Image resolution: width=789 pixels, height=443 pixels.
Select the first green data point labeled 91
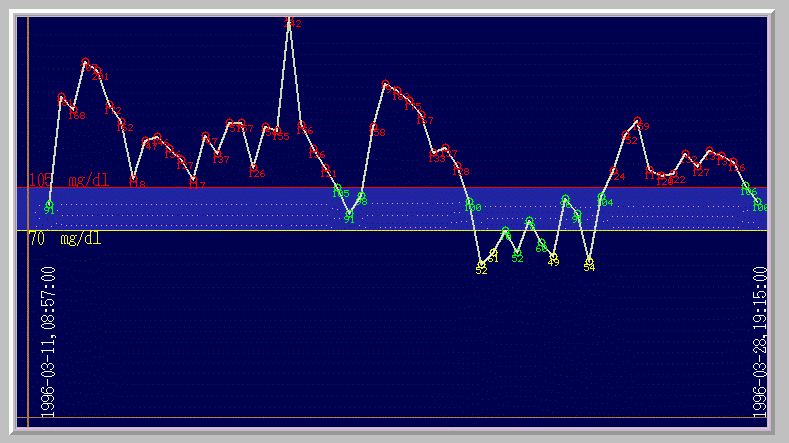coord(49,205)
